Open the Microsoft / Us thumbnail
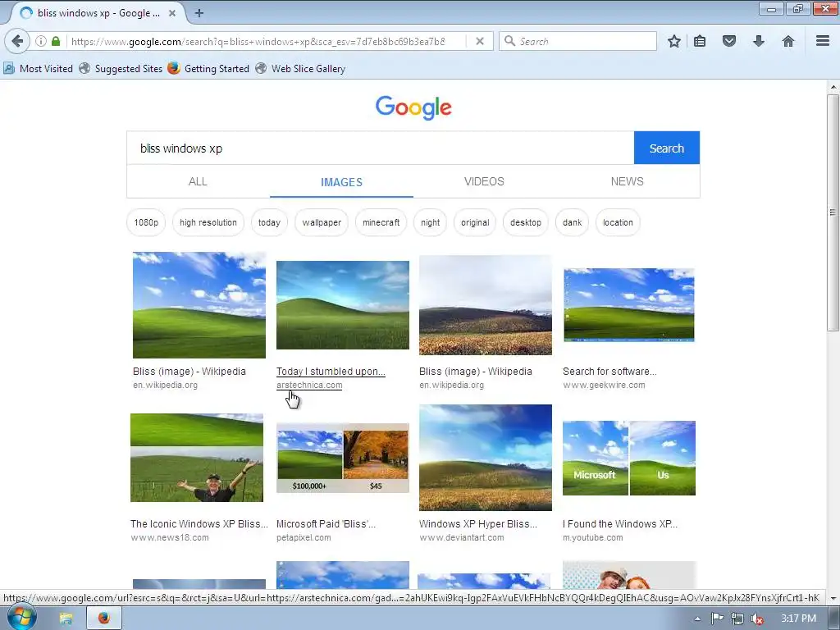840x630 pixels. [629, 458]
